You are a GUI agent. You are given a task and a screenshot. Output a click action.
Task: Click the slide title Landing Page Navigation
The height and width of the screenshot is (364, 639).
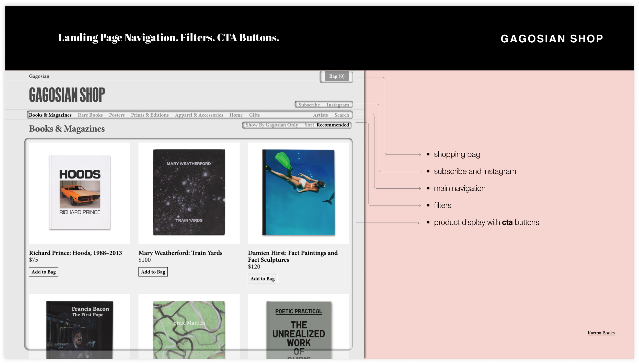(169, 38)
